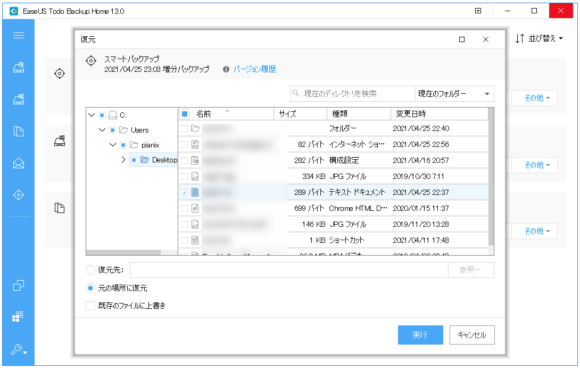
Task: Maximize the 復元 dialog
Action: coord(462,39)
